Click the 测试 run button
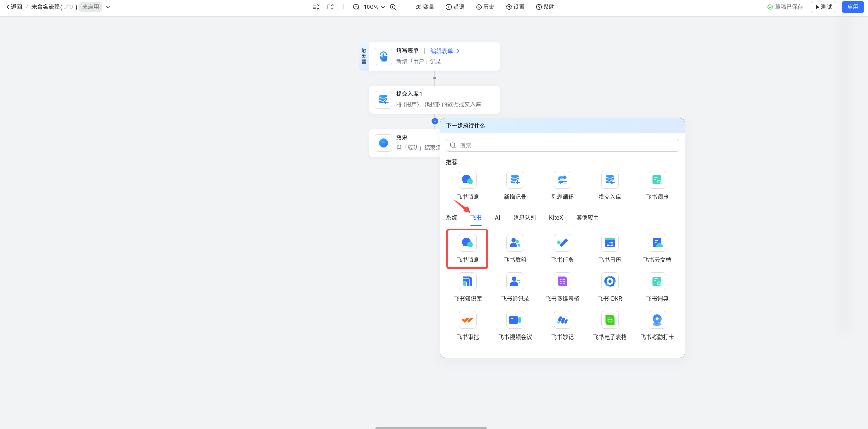This screenshot has width=868, height=429. 823,7
